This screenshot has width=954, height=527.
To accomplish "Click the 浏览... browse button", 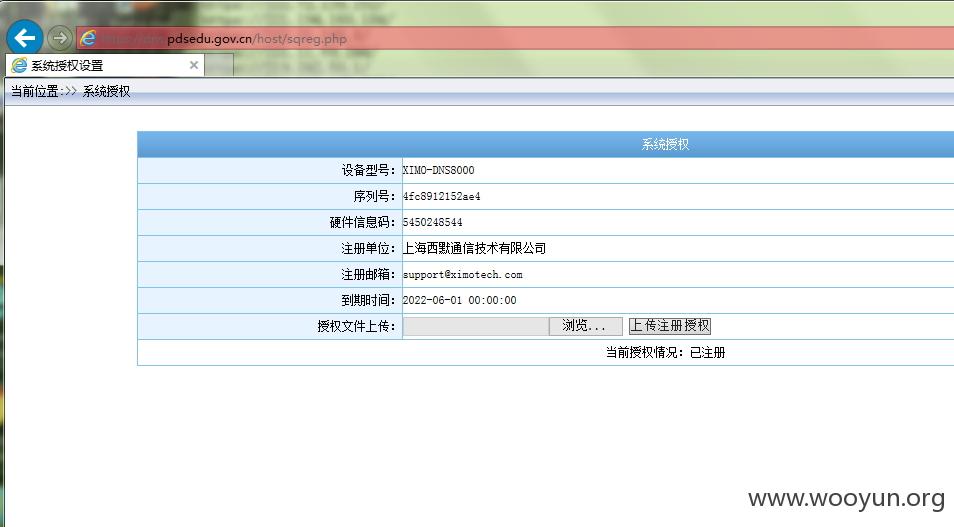I will (x=585, y=326).
